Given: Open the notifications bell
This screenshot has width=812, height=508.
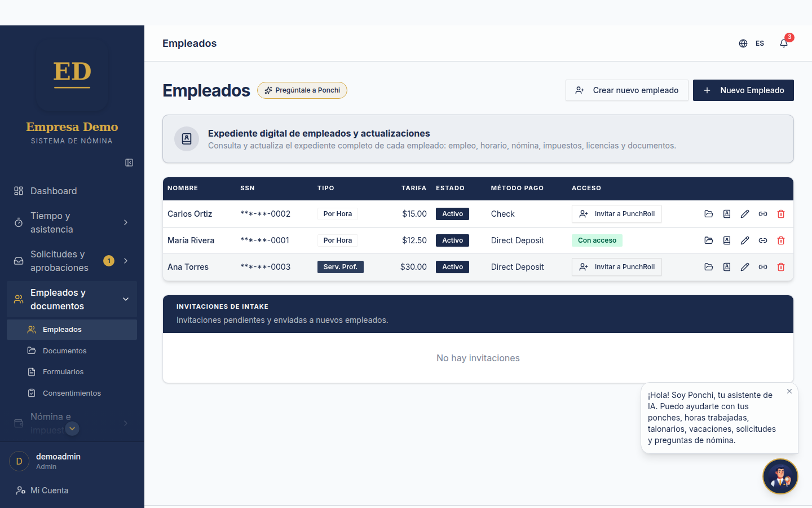Looking at the screenshot, I should [784, 43].
